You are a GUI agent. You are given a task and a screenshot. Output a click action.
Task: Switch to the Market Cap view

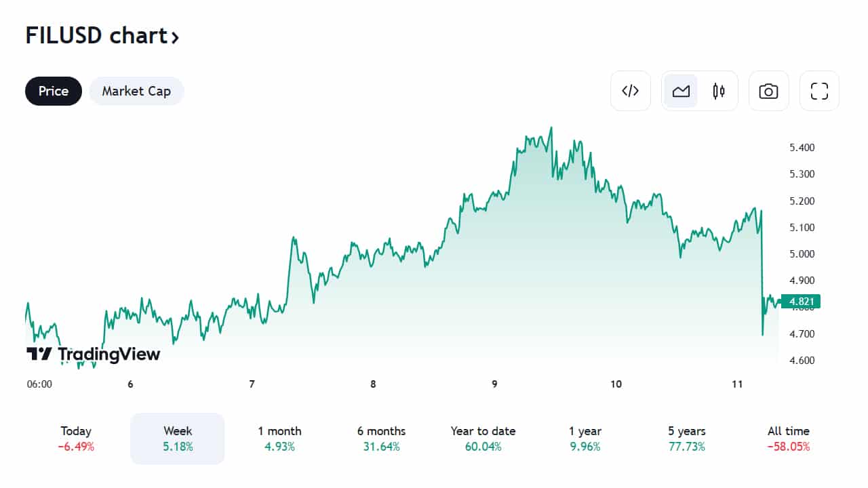[x=136, y=91]
